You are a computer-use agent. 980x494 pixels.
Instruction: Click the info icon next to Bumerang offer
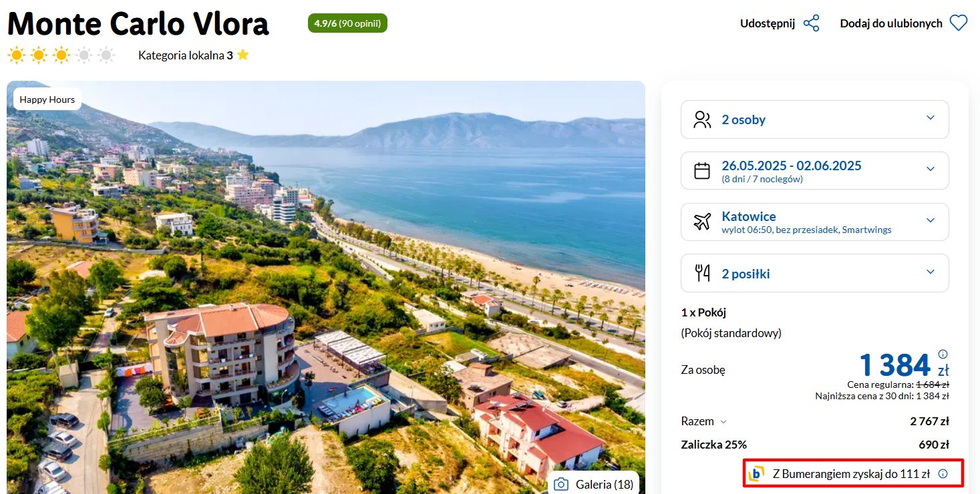pyautogui.click(x=943, y=474)
